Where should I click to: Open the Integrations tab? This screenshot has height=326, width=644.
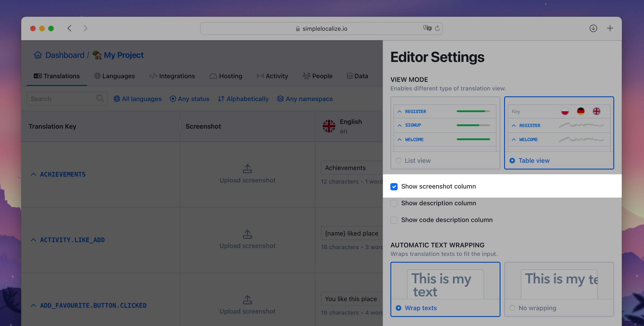tap(172, 76)
